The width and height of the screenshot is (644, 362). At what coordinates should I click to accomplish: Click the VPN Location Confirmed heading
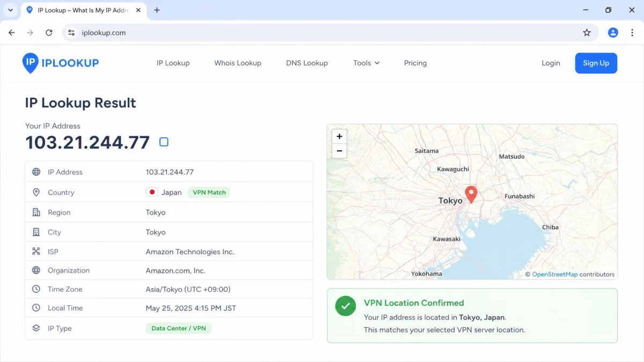(414, 303)
